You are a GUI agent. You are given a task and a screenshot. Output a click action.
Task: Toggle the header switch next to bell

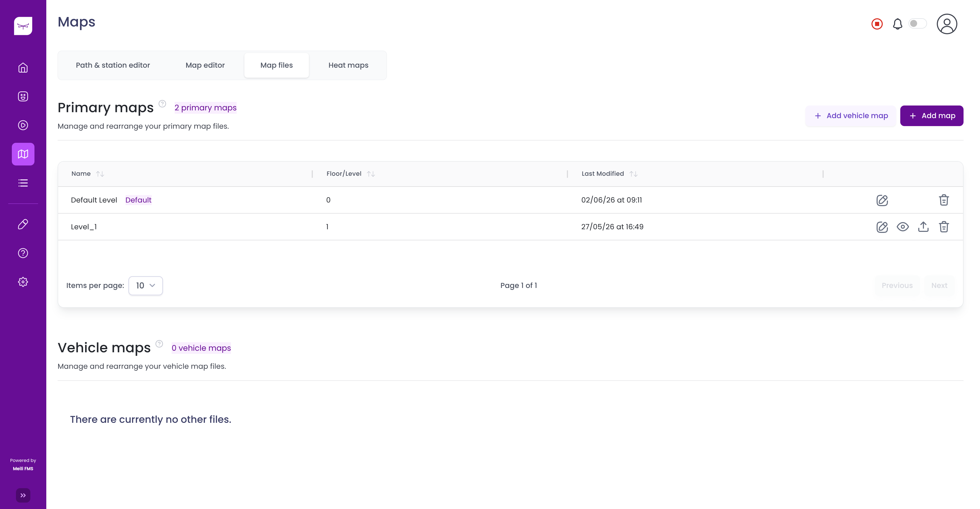(917, 24)
